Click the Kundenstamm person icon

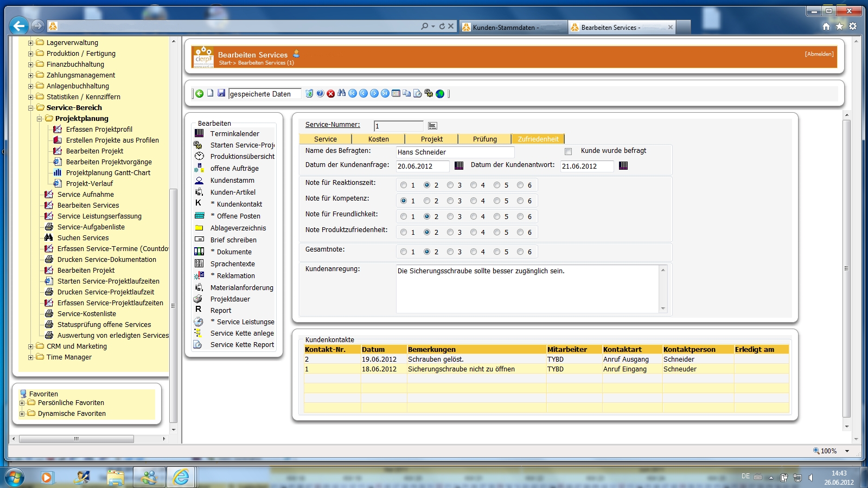[x=199, y=181]
